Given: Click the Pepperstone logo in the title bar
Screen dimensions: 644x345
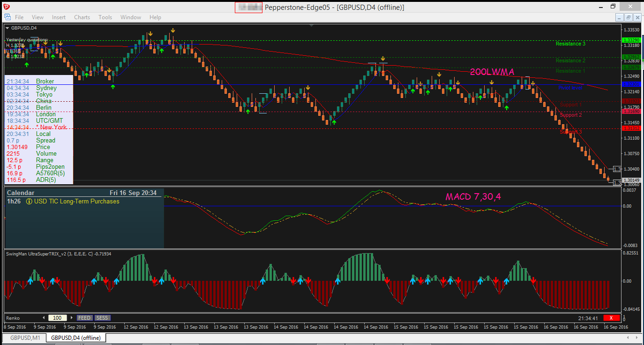Looking at the screenshot, I should 6,6.
